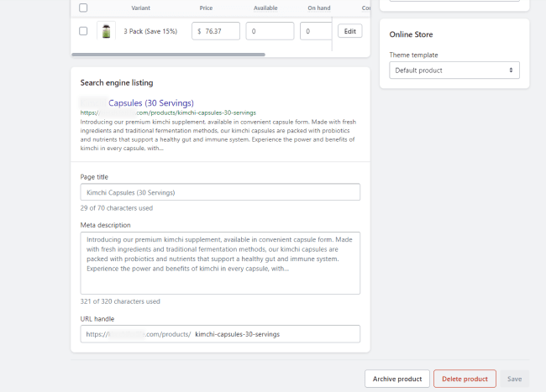Click the On hand quantity input field
The image size is (546, 392).
pyautogui.click(x=316, y=31)
